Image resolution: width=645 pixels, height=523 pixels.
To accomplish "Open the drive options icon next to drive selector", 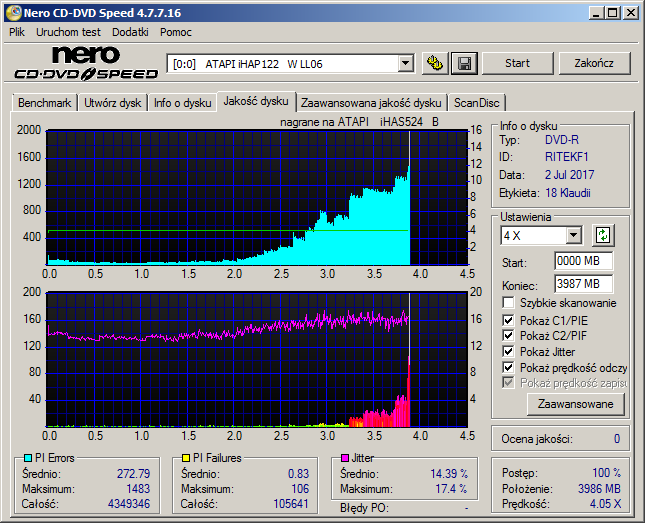I will click(435, 63).
